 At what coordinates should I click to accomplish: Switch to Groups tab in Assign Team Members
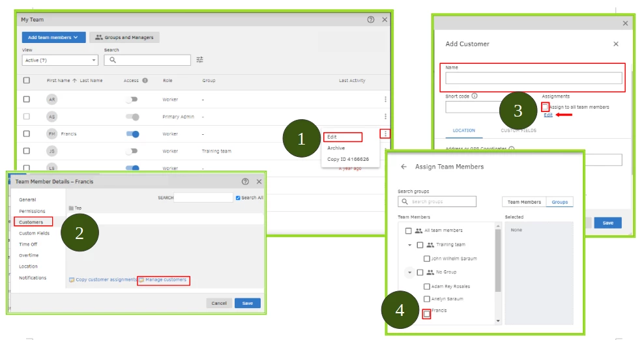pos(560,202)
